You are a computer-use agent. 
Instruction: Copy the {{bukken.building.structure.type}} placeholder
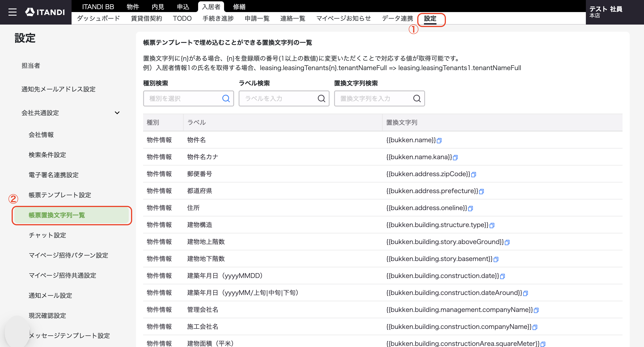pos(492,226)
